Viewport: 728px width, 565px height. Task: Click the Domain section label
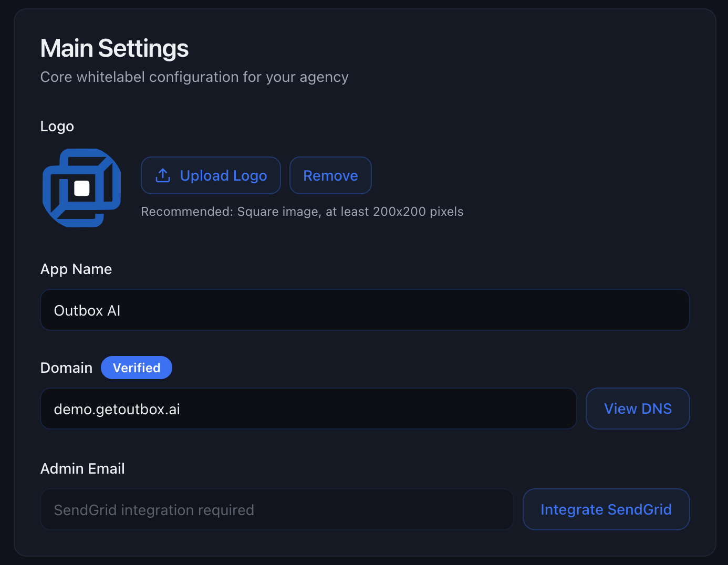click(x=66, y=368)
